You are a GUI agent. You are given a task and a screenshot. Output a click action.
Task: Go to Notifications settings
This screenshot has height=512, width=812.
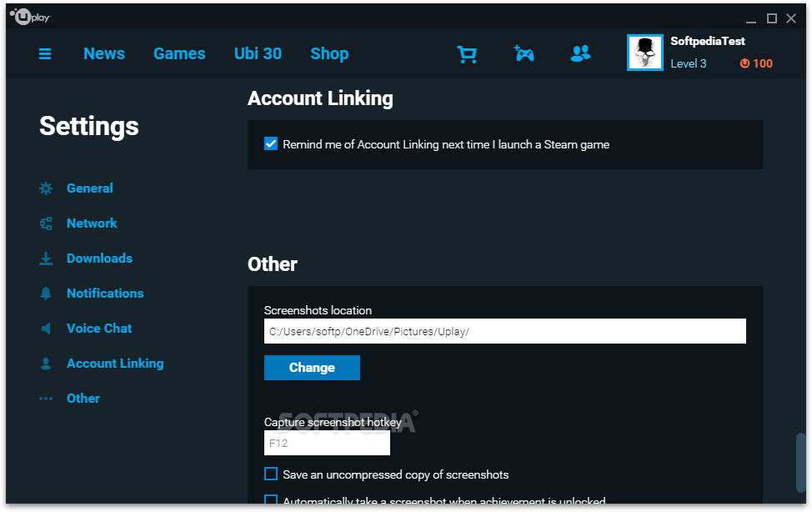(105, 294)
